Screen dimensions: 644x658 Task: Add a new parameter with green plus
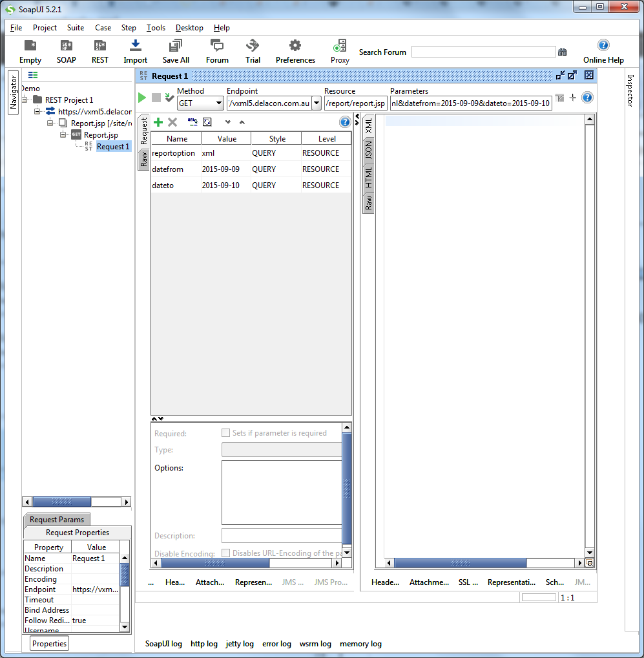(158, 122)
